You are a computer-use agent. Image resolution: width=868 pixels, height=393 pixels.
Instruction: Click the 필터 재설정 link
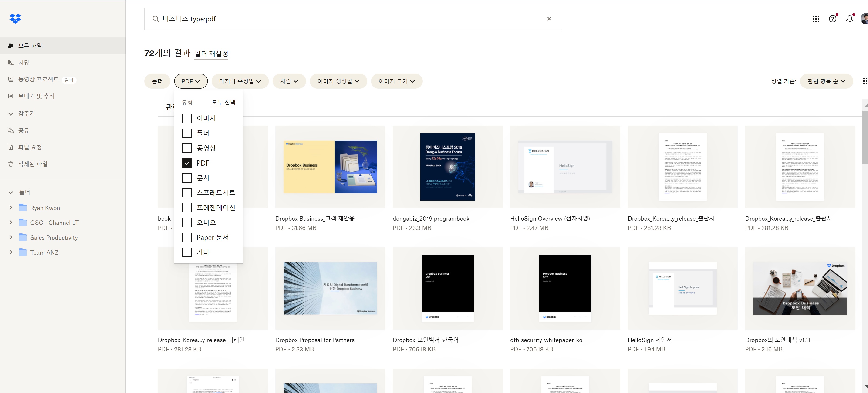click(211, 53)
